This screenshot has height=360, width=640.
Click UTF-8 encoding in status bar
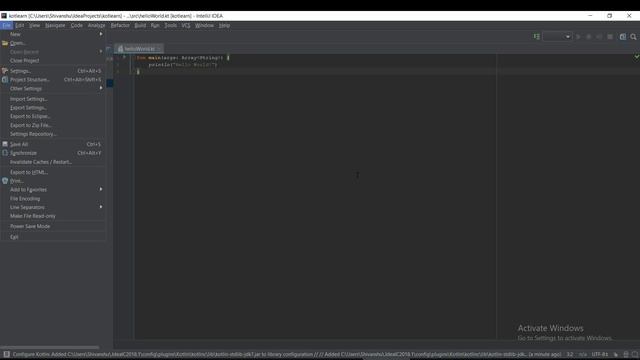[x=600, y=354]
